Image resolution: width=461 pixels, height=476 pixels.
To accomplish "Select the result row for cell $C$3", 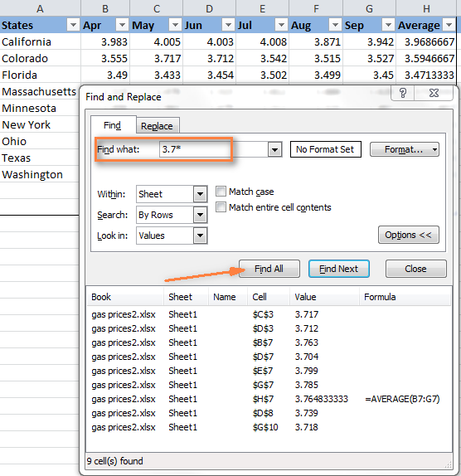I will [x=269, y=314].
